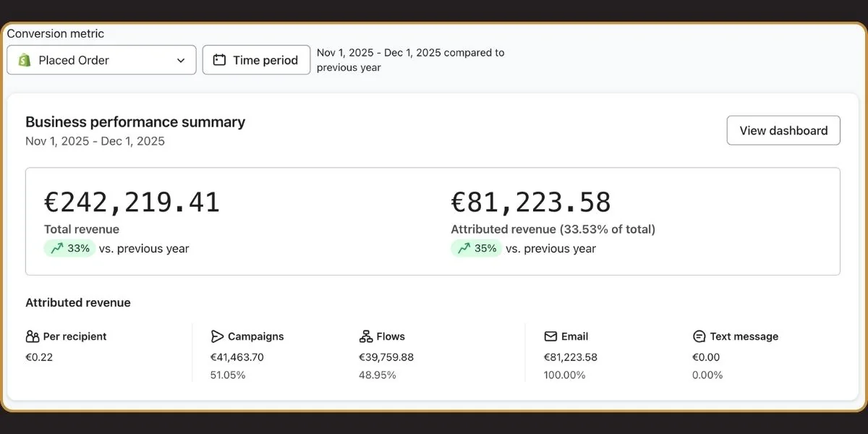Click the Campaigns revenue €41,463.70
This screenshot has width=868, height=434.
pyautogui.click(x=237, y=357)
